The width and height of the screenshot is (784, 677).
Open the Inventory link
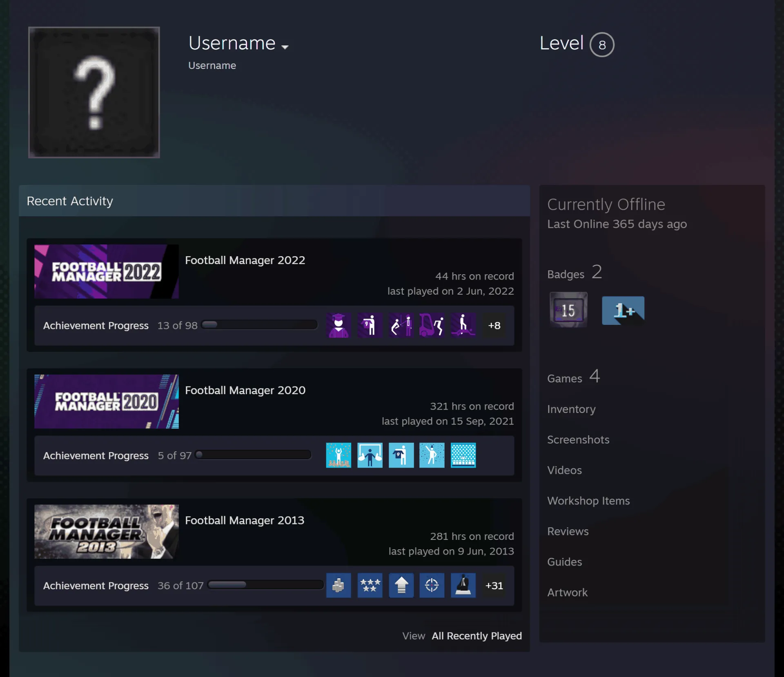[x=571, y=409]
